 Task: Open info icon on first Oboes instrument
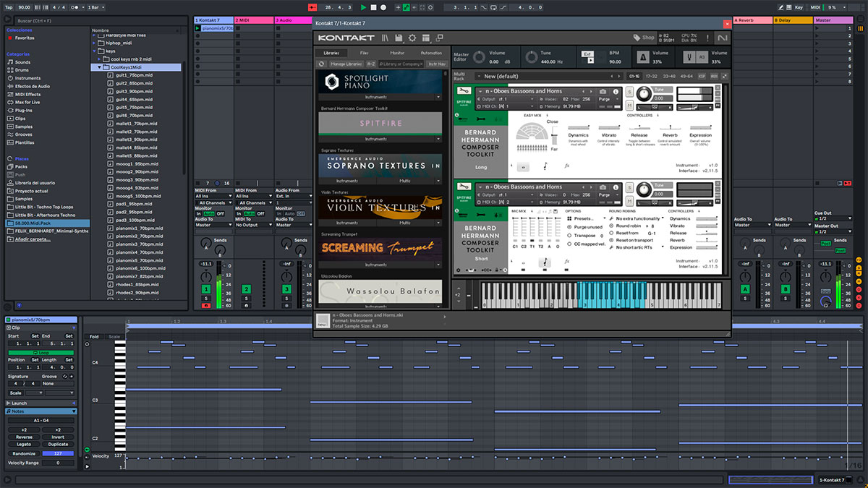click(616, 92)
